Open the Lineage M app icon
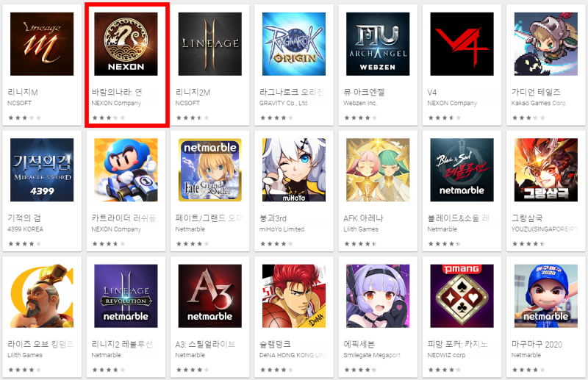 point(42,44)
